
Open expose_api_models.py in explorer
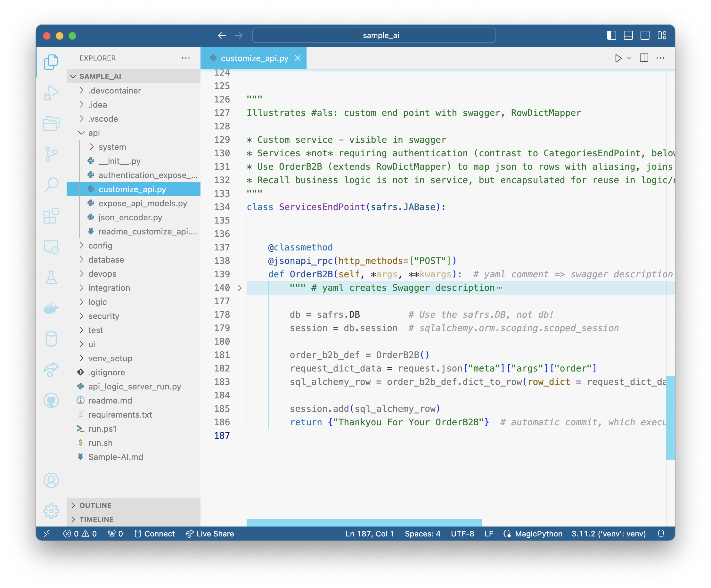(x=143, y=203)
